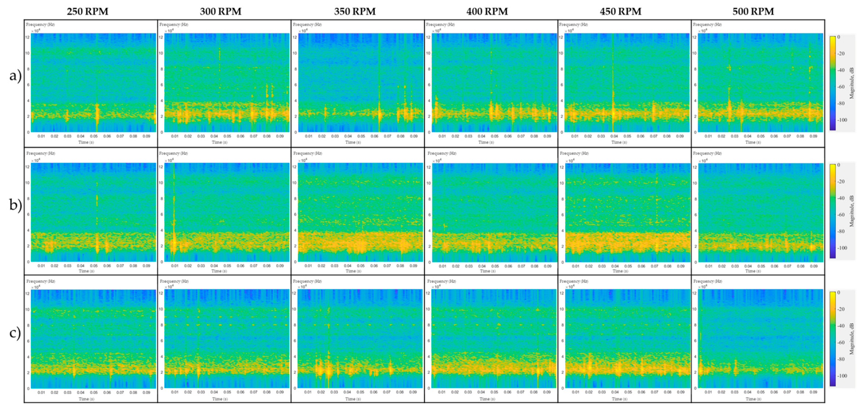868x415 pixels.
Task: Select the bottom row colorbar magnitude scale
Action: [833, 339]
